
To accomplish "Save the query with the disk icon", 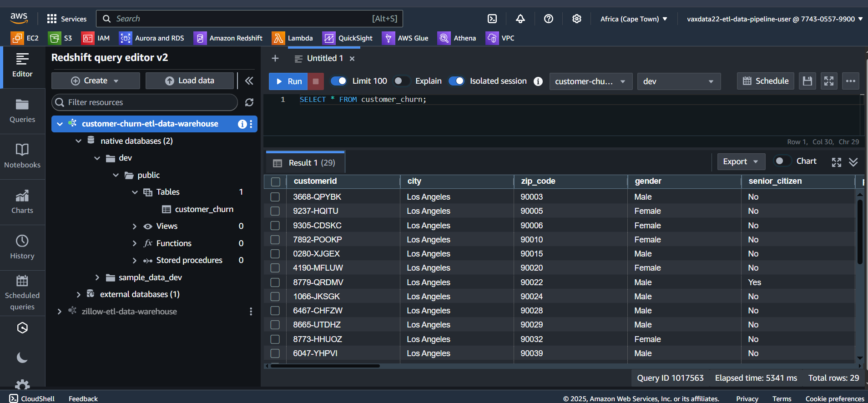I will pos(807,81).
